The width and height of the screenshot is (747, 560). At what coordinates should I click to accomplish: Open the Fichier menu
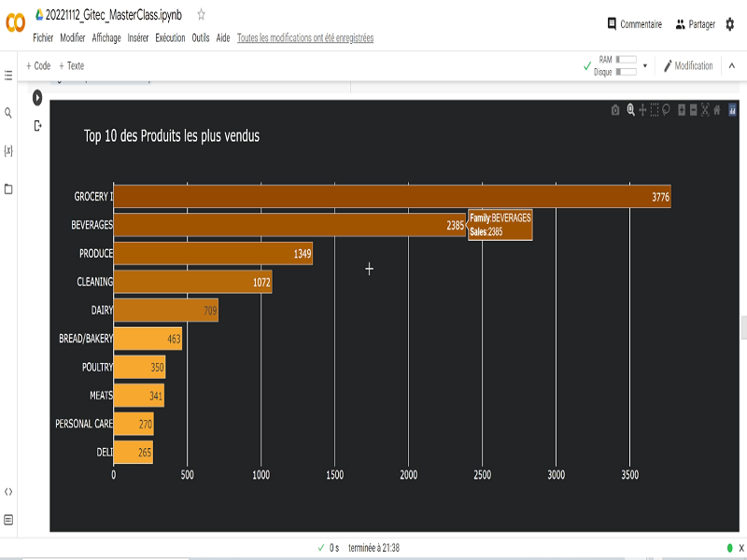(x=43, y=38)
